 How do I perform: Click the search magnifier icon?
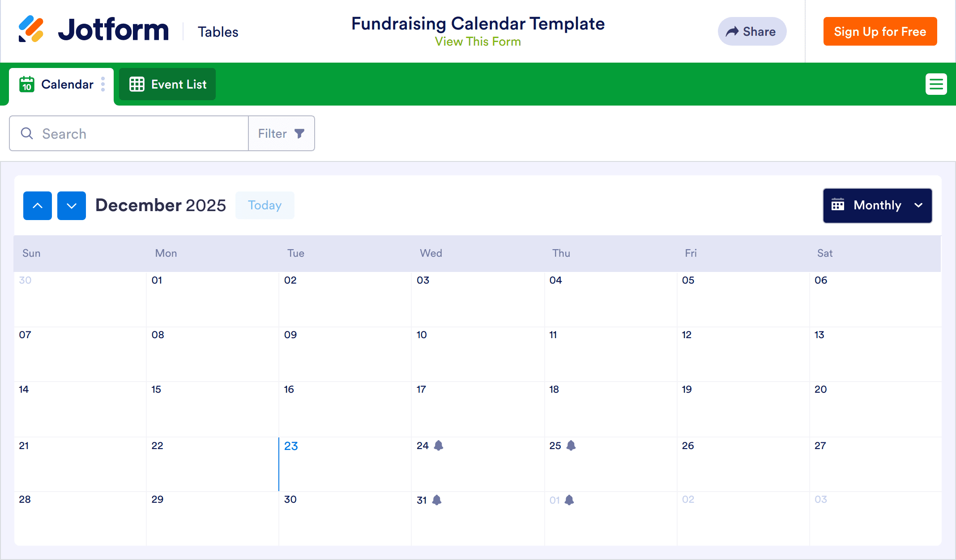[x=27, y=133]
